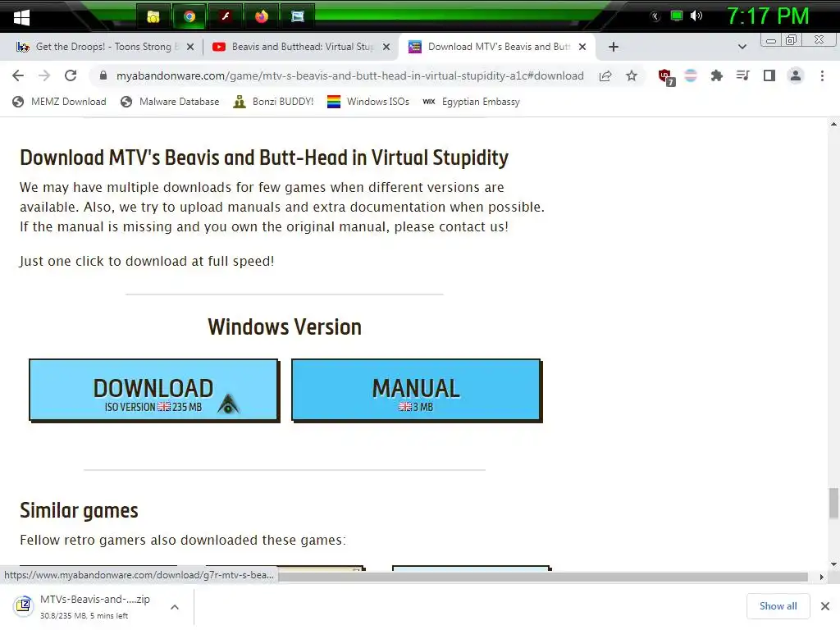Toggle the Chrome side panel
The image size is (840, 630).
[x=769, y=75]
